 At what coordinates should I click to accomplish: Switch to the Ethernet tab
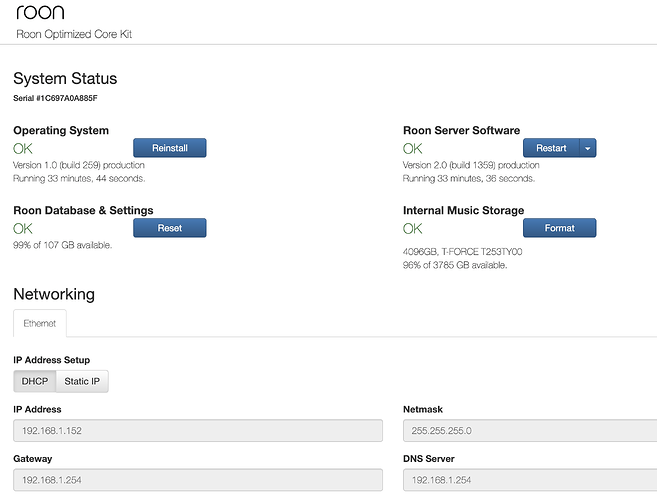[x=40, y=324]
